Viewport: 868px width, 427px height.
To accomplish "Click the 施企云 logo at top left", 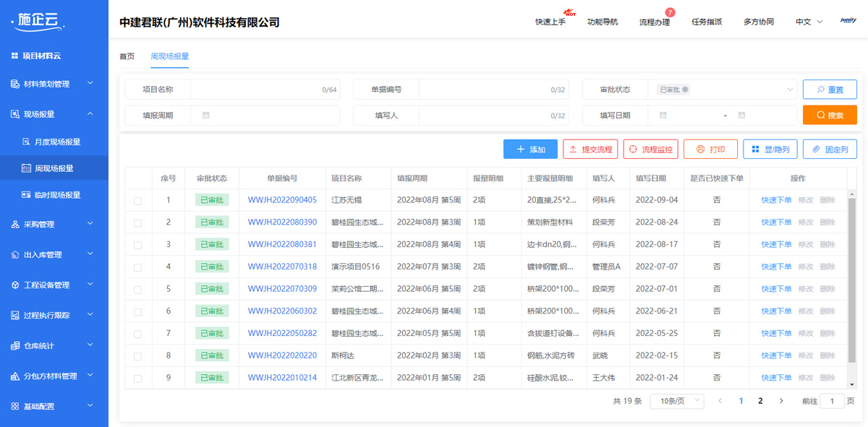I will (38, 22).
